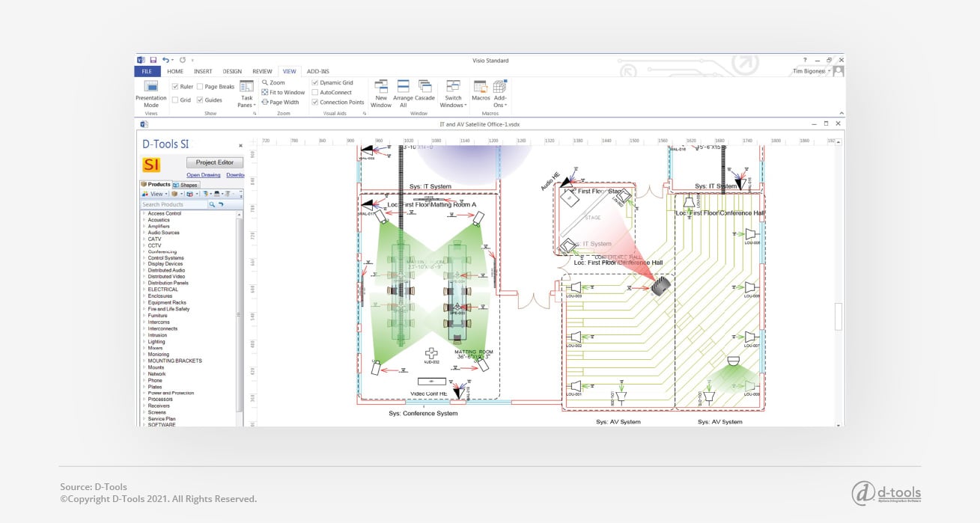This screenshot has height=523, width=980.
Task: Click inside the Search Products field
Action: tap(171, 204)
